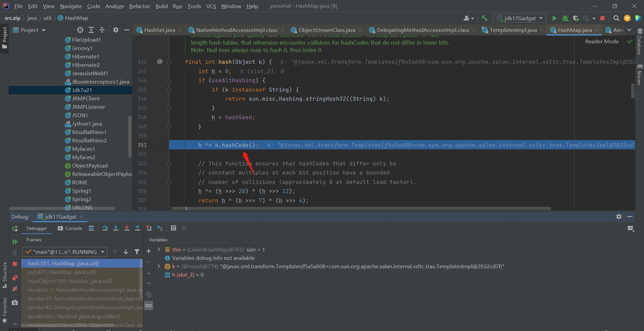Click the Step Into debugger icon

116,228
